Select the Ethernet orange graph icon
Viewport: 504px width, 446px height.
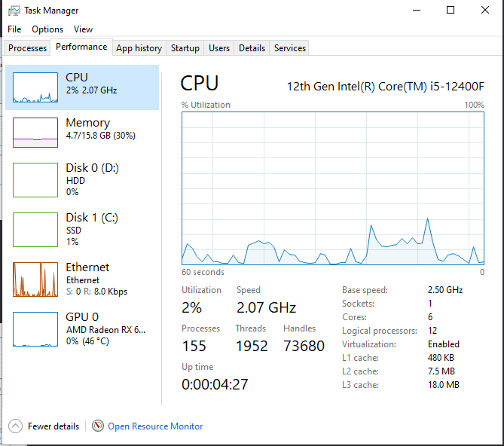35,279
